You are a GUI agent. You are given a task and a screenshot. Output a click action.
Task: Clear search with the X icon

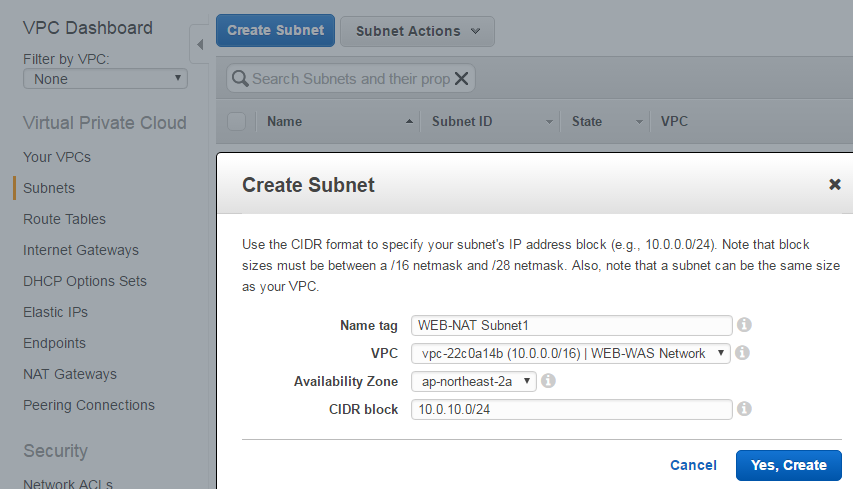pos(461,79)
